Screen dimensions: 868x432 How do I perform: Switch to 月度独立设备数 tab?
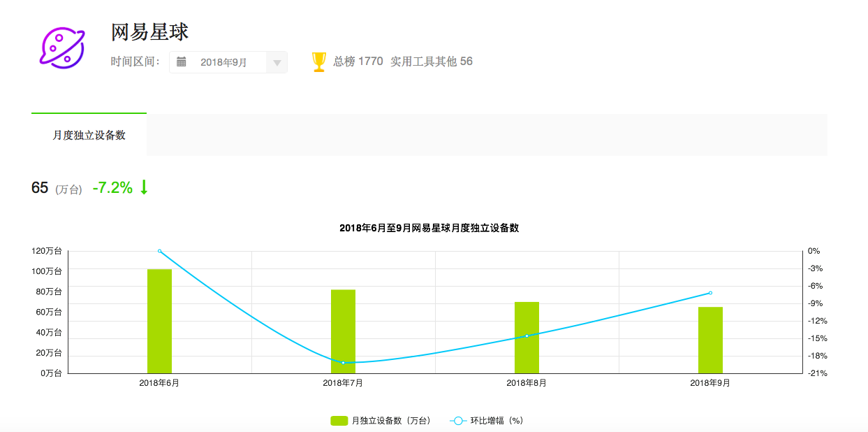pyautogui.click(x=89, y=135)
